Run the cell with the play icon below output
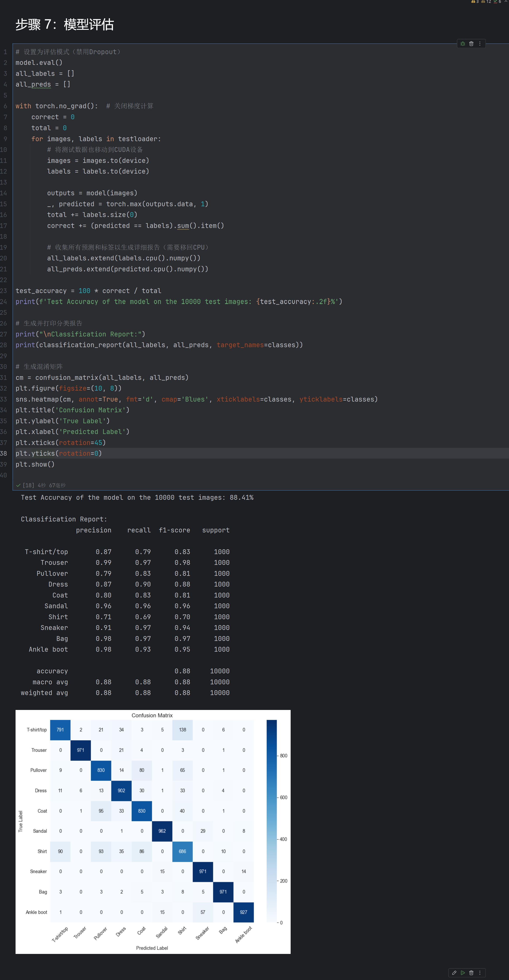This screenshot has height=980, width=509. 463,973
